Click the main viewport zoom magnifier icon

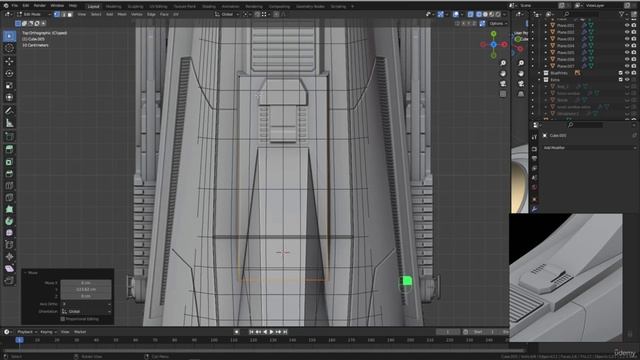pos(503,63)
